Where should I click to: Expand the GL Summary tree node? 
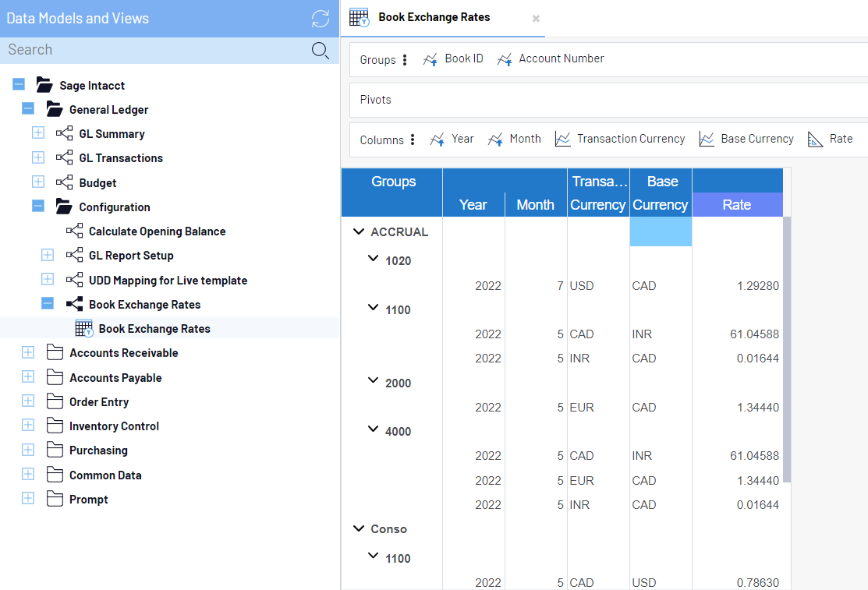(x=38, y=133)
